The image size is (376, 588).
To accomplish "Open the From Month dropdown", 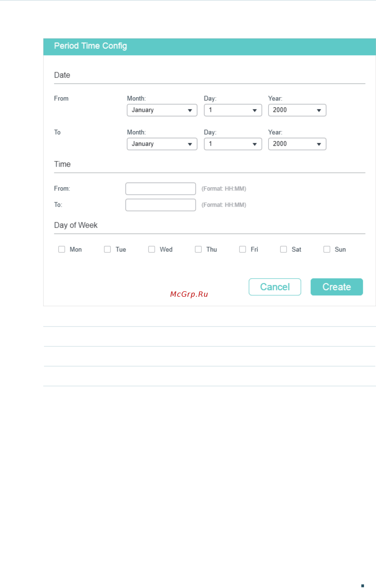I will point(162,110).
